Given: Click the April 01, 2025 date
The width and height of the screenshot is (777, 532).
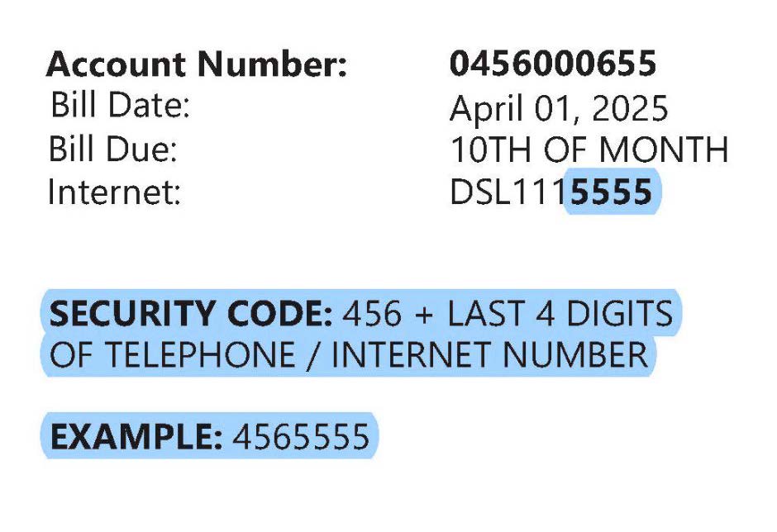Looking at the screenshot, I should [559, 109].
